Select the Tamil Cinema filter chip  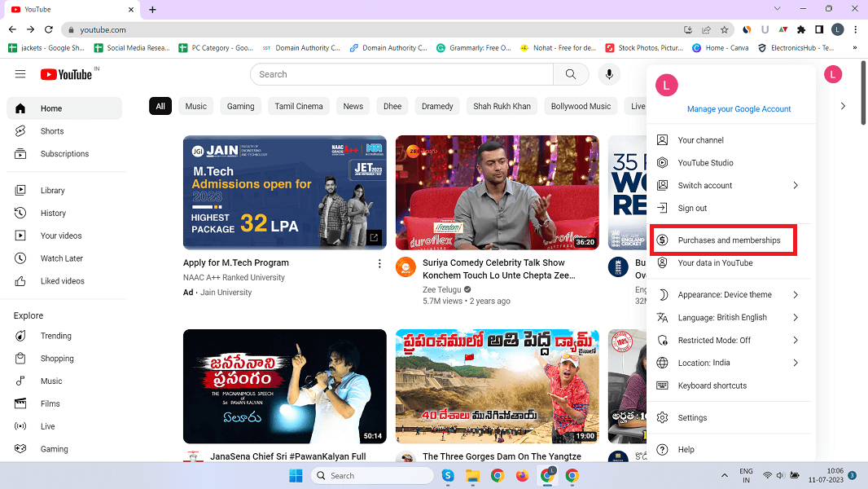[298, 107]
